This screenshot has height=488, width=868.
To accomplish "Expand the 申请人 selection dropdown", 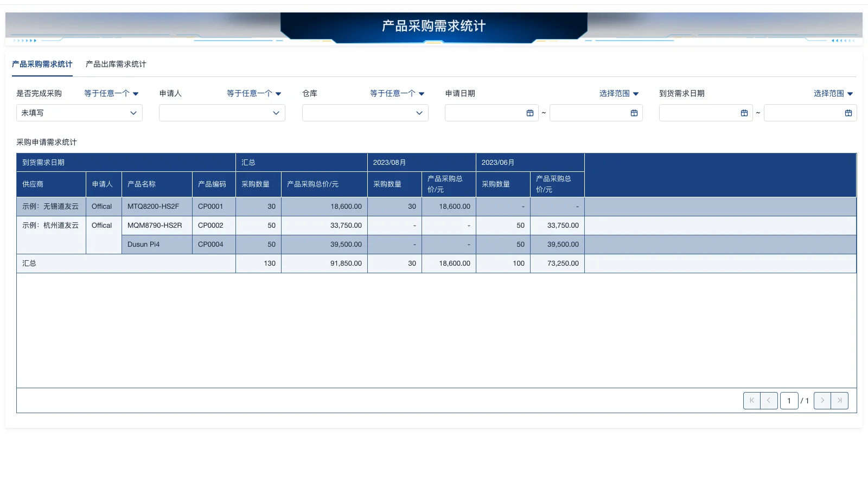I will point(222,113).
